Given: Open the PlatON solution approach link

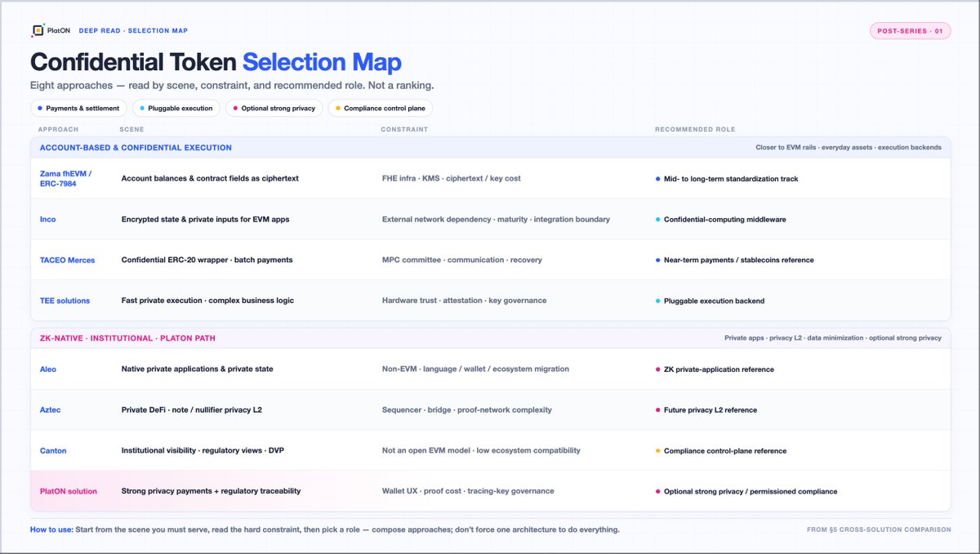Looking at the screenshot, I should pyautogui.click(x=69, y=491).
